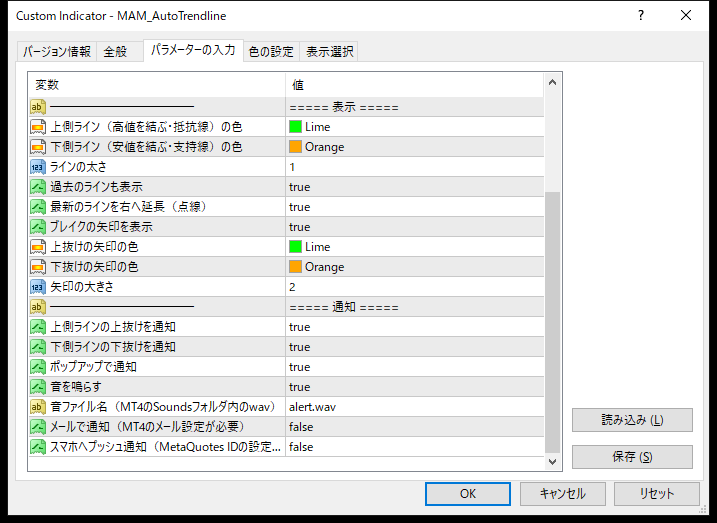The image size is (717, 523).
Task: Click the 変数 column header
Action: [157, 85]
